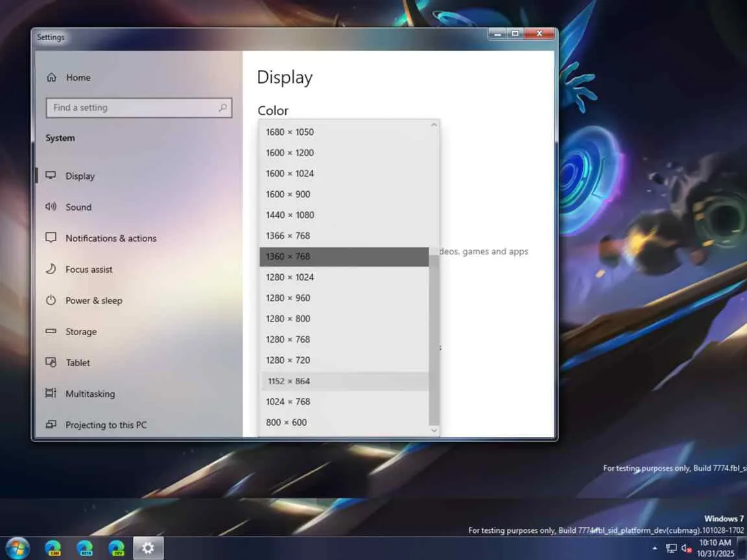Open the Power & sleep icon
This screenshot has width=747, height=560.
click(51, 300)
